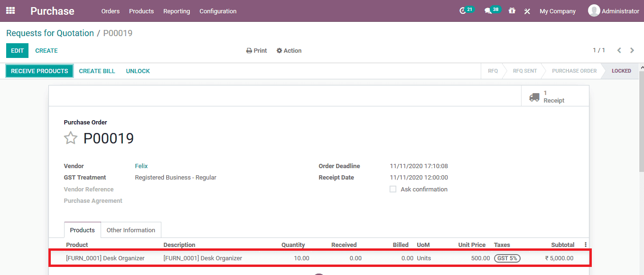The width and height of the screenshot is (644, 275).
Task: Click the CREATE BILL button
Action: click(97, 71)
